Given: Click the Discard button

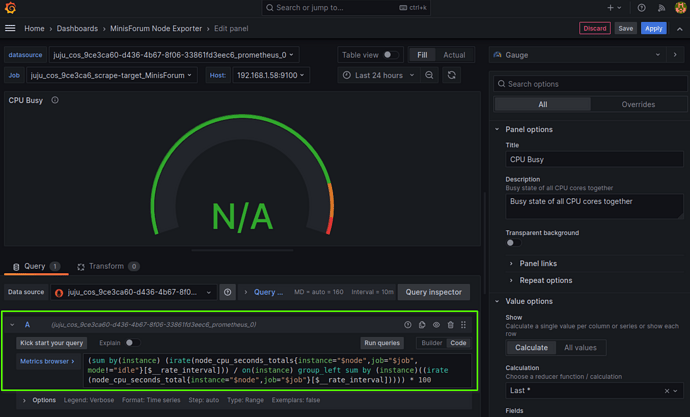Looking at the screenshot, I should (595, 28).
